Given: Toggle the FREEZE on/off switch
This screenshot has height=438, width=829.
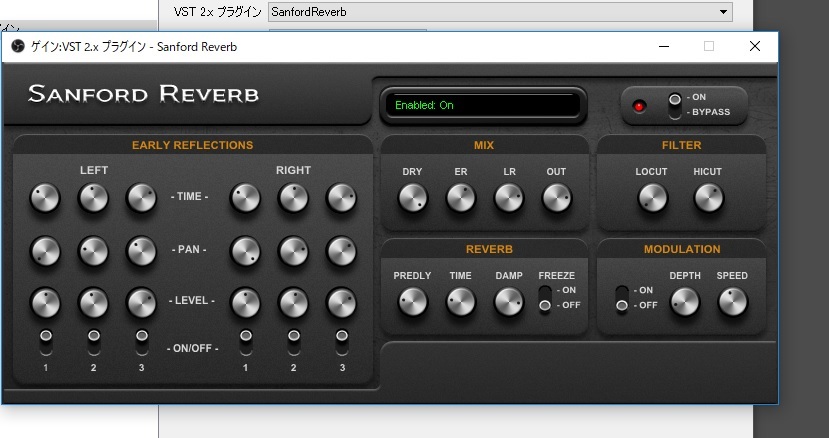Looking at the screenshot, I should [545, 299].
